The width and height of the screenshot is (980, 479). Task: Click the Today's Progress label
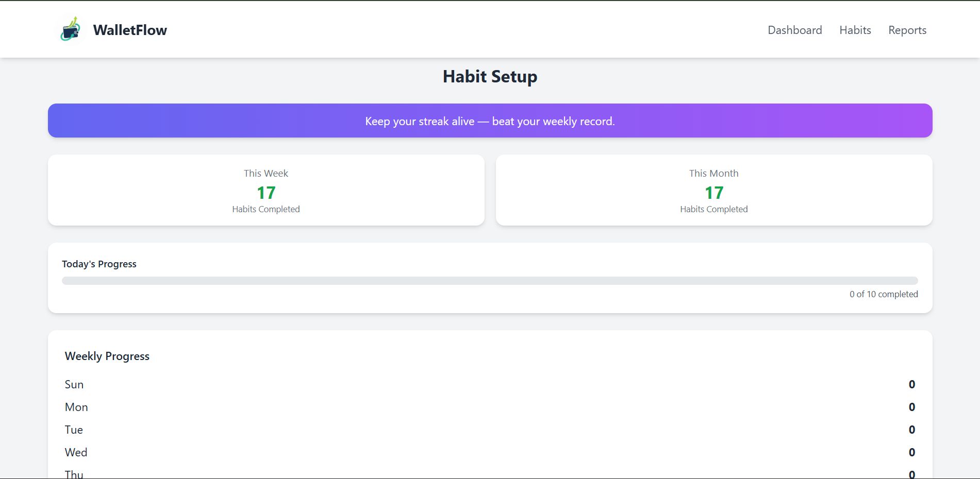99,264
